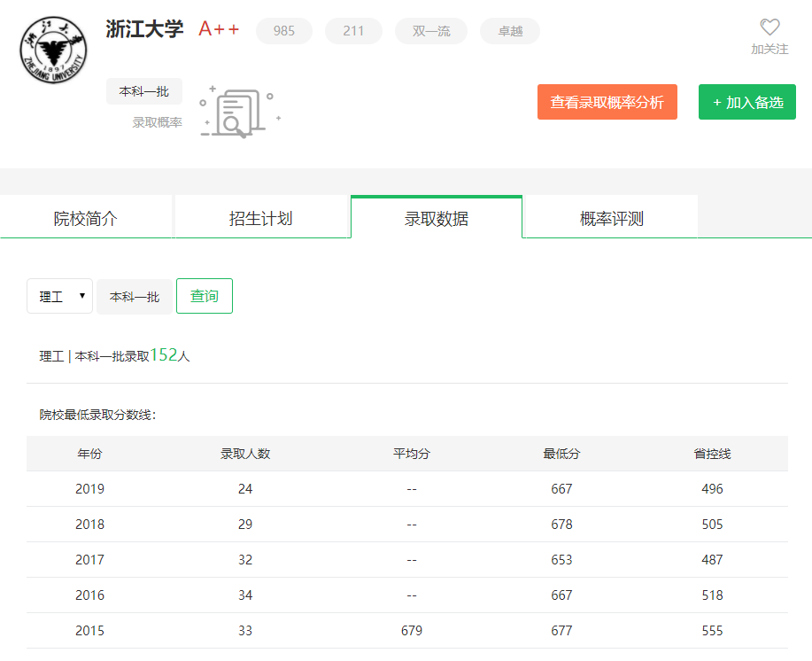Click provincial line 518 in 2016 row
Image resolution: width=812 pixels, height=661 pixels.
[712, 595]
